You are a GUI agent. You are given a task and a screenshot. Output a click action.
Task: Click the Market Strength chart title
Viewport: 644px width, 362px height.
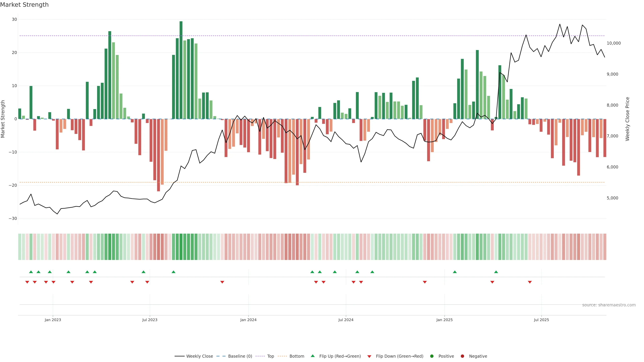click(x=24, y=5)
